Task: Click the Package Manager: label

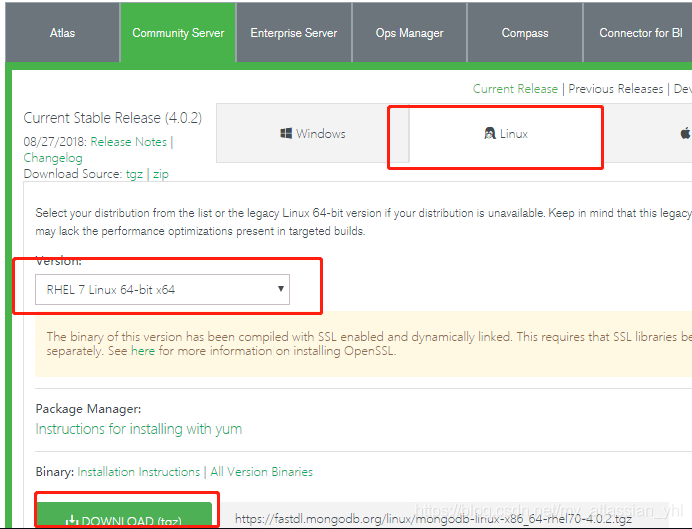Action: (x=88, y=409)
